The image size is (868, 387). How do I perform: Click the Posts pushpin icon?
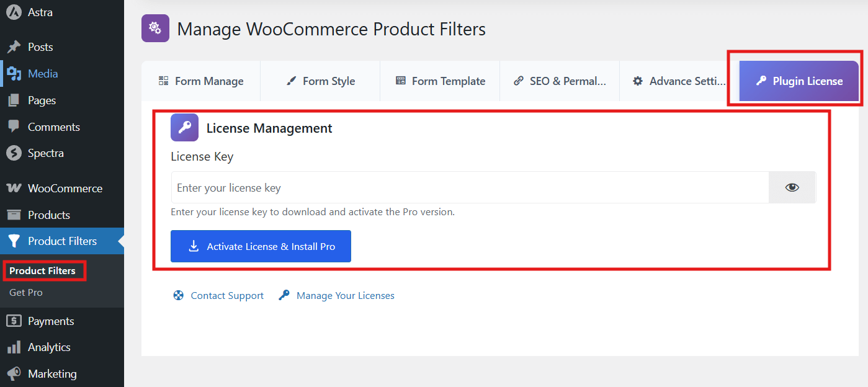click(x=14, y=47)
